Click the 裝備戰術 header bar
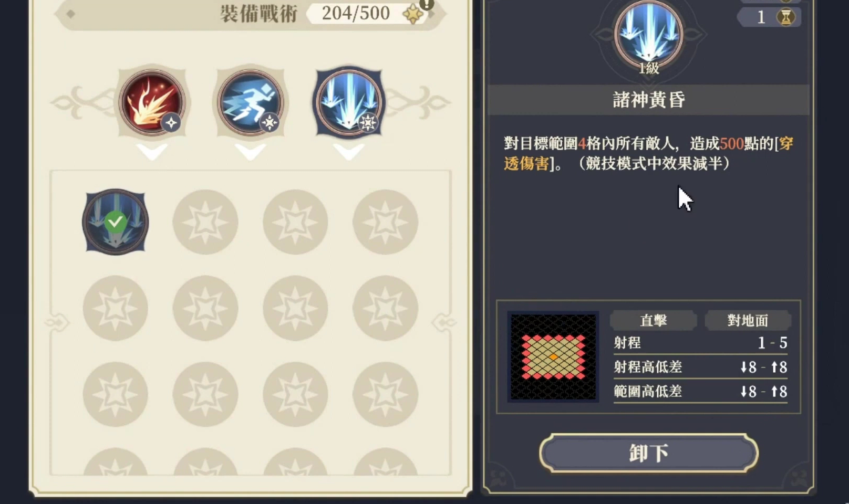The width and height of the screenshot is (849, 504). 250,13
